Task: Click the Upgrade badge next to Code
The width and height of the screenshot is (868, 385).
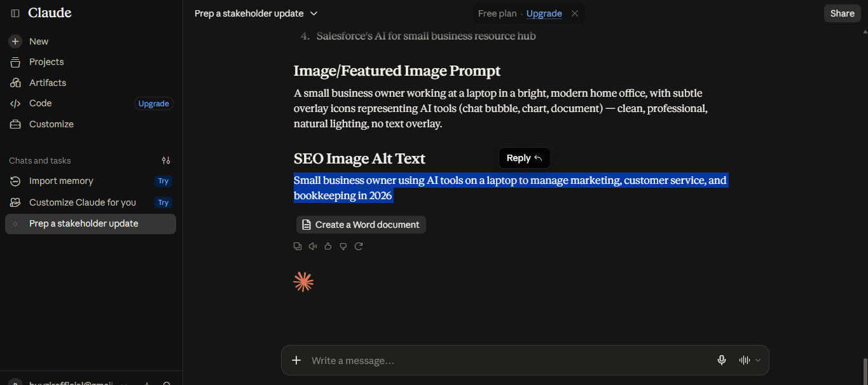Action: point(154,104)
